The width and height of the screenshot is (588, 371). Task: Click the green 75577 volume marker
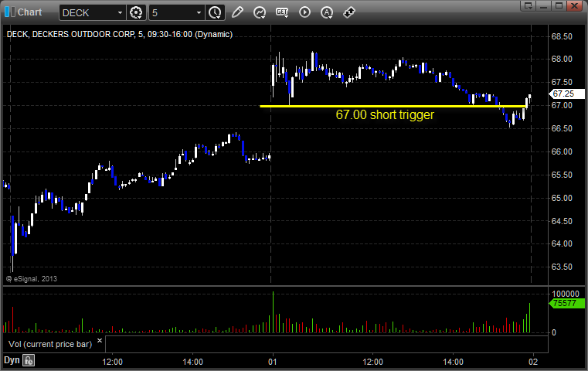[566, 303]
